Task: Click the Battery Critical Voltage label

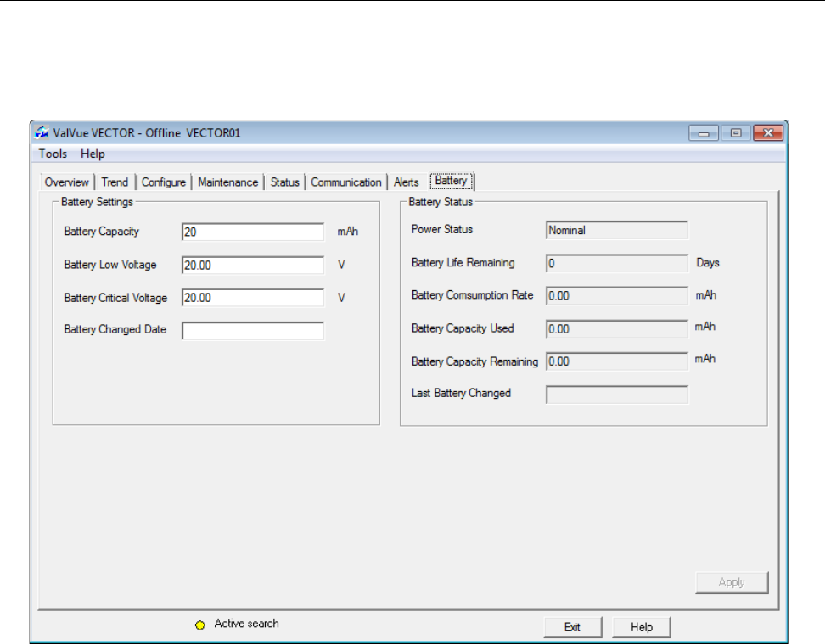Action: click(115, 298)
